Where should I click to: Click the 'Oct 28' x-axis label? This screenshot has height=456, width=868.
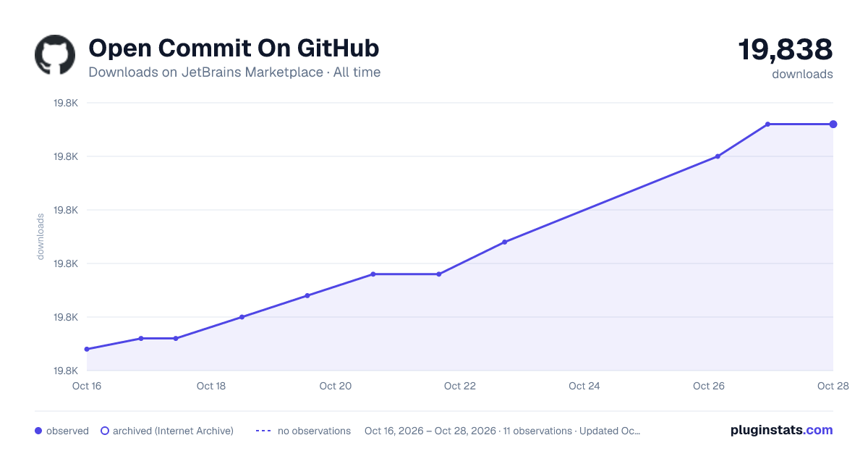click(832, 386)
